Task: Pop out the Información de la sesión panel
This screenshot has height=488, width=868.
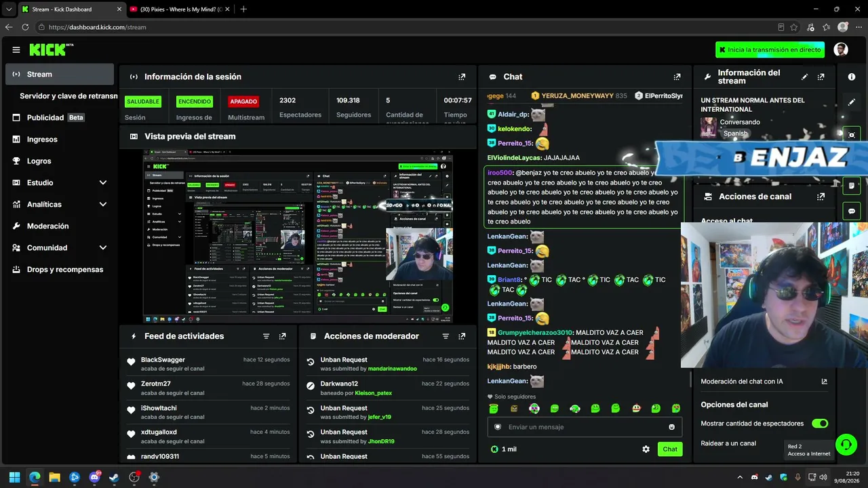Action: click(462, 77)
